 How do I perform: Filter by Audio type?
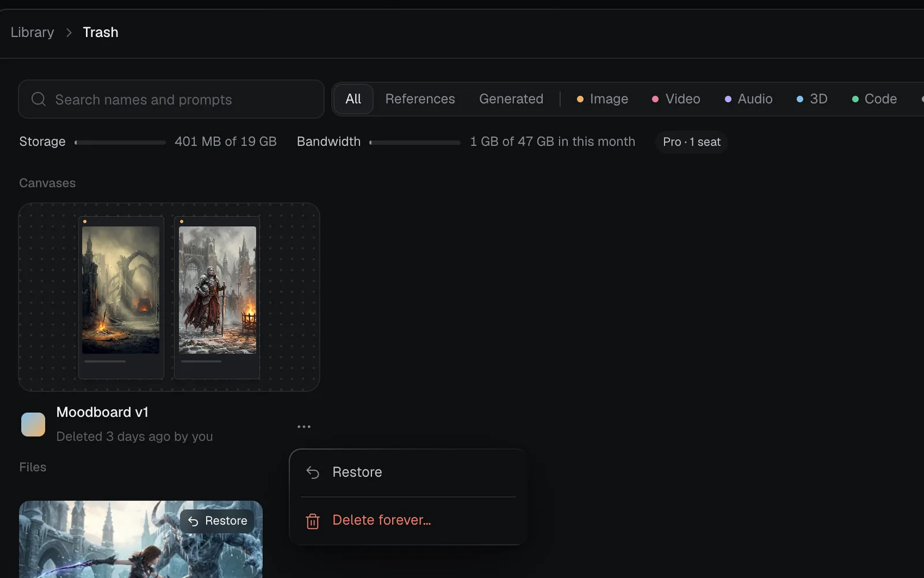748,99
